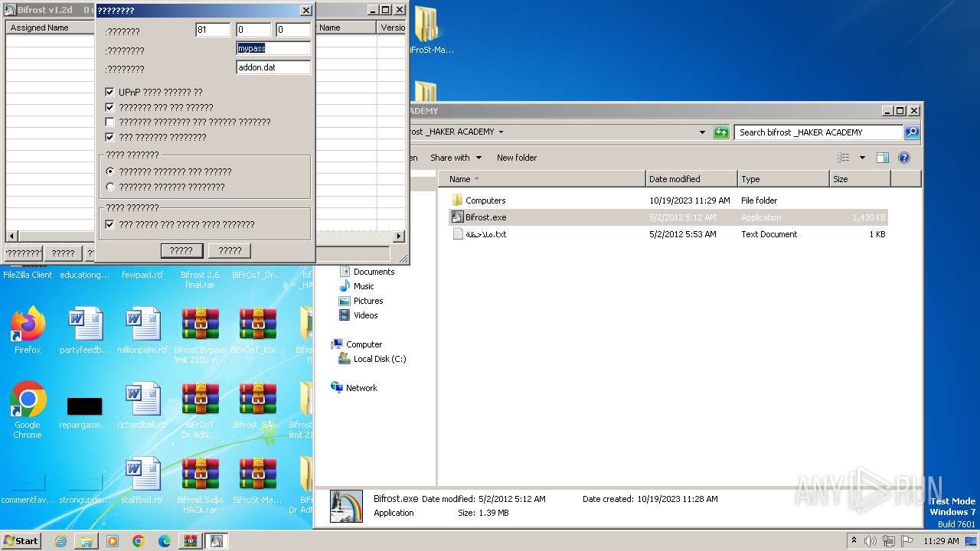Click the search magnifier icon in Explorer
Viewport: 980px width, 551px height.
pos(911,132)
